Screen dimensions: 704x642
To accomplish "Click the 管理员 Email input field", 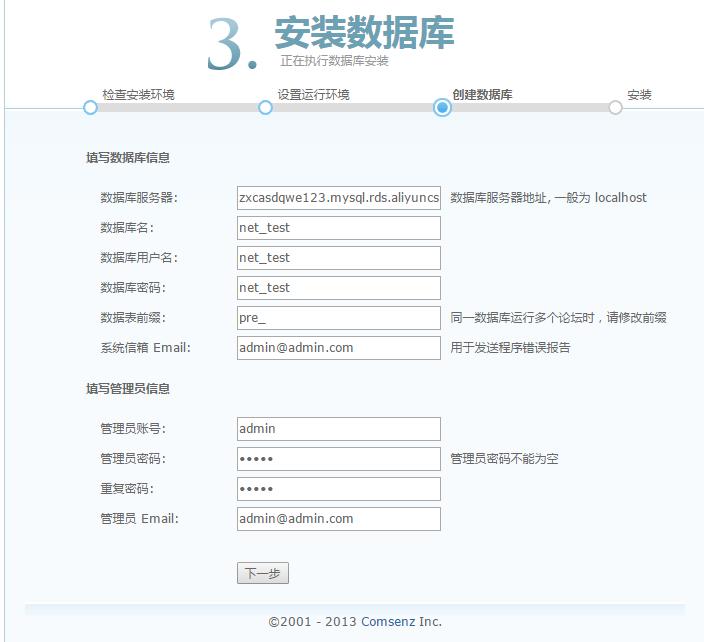I will [x=338, y=519].
